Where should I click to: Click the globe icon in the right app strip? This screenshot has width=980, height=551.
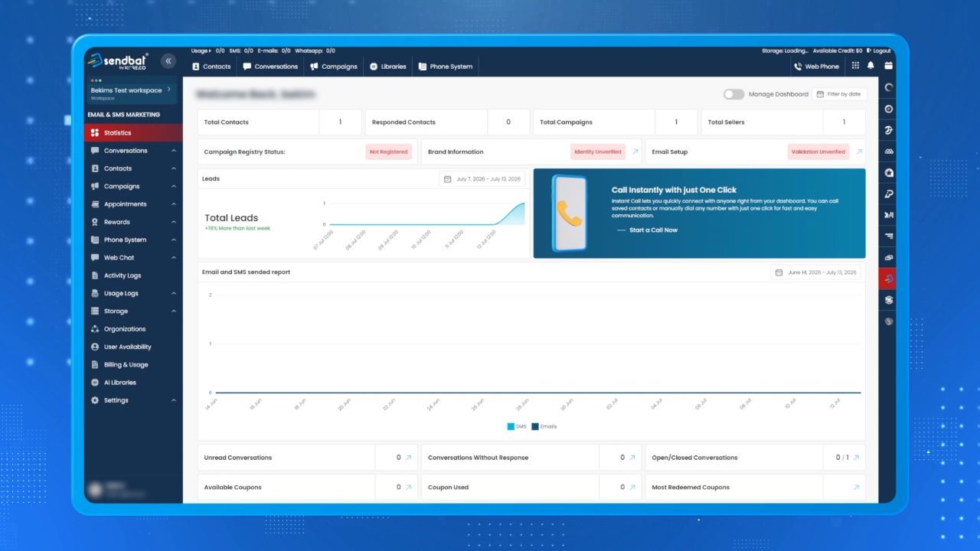(888, 321)
